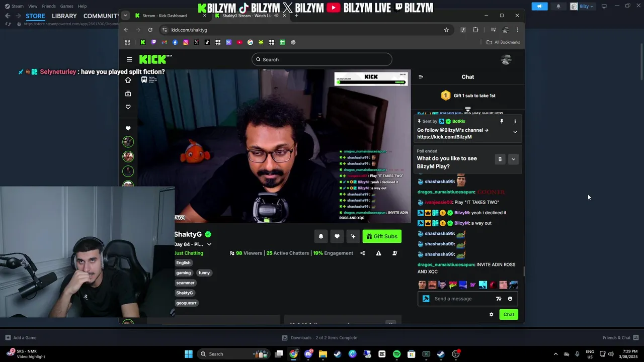
Task: Show hidden system tray icons chevron
Action: tap(555, 354)
